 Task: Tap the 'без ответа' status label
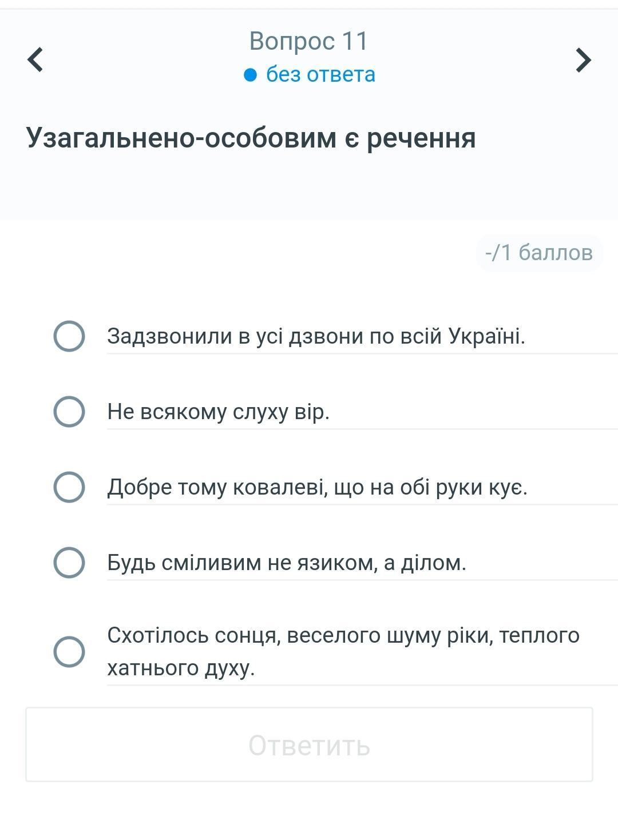(320, 75)
